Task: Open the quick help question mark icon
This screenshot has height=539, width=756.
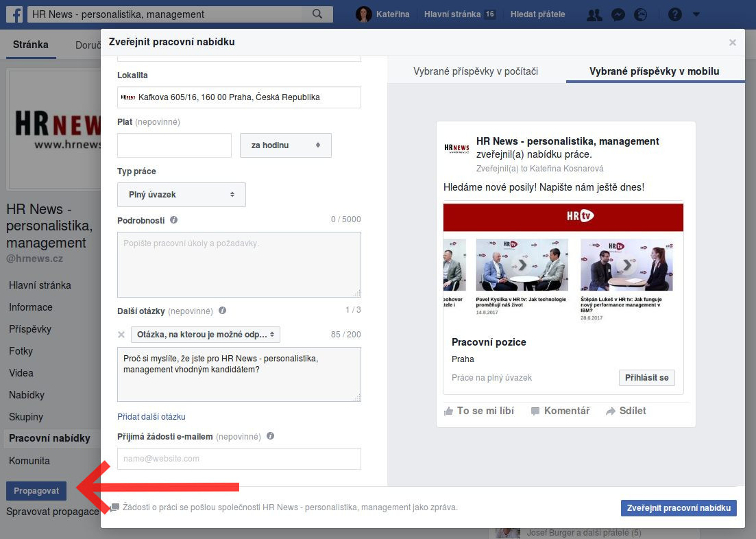Action: point(675,14)
